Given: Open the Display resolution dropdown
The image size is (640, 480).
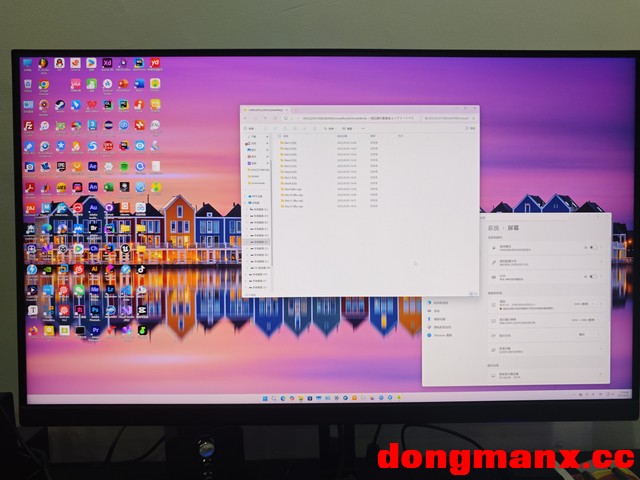Looking at the screenshot, I should [x=583, y=321].
